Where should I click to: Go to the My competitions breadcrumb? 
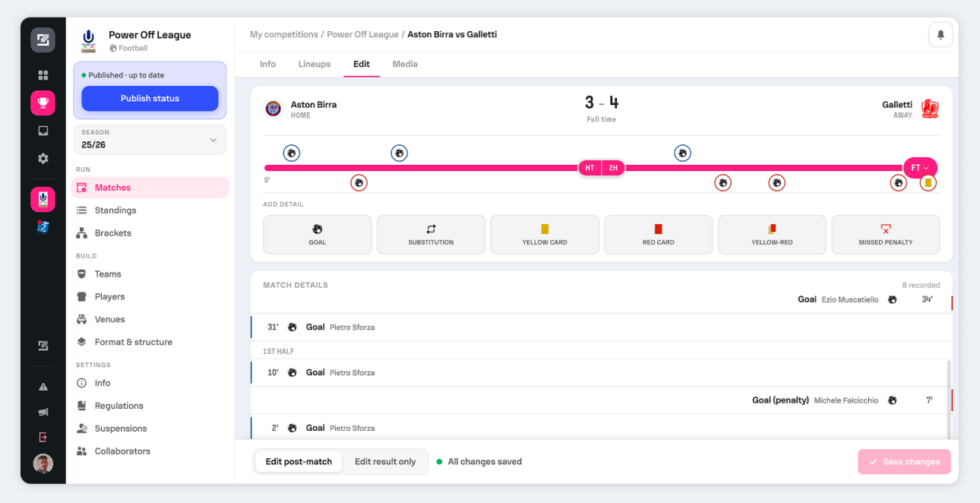[284, 35]
